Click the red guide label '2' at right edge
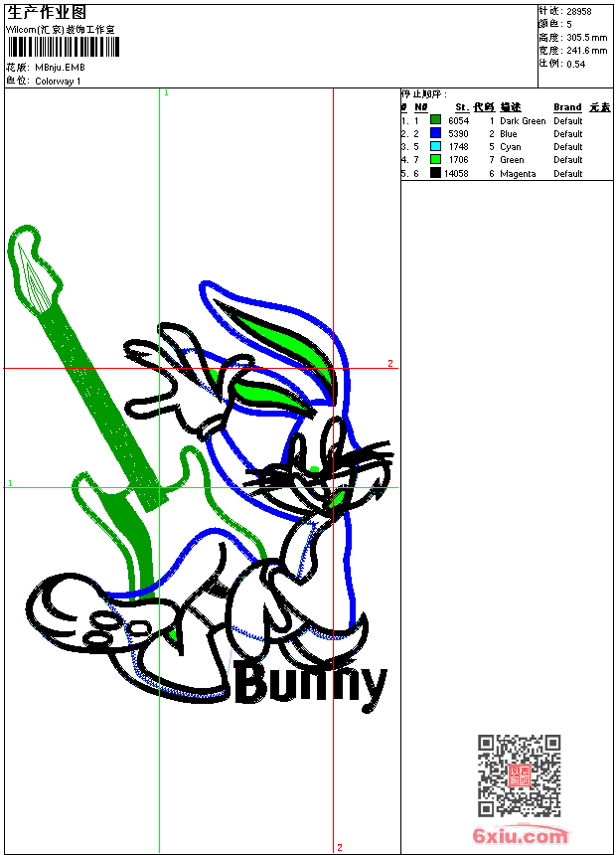The height and width of the screenshot is (855, 616). (x=390, y=363)
